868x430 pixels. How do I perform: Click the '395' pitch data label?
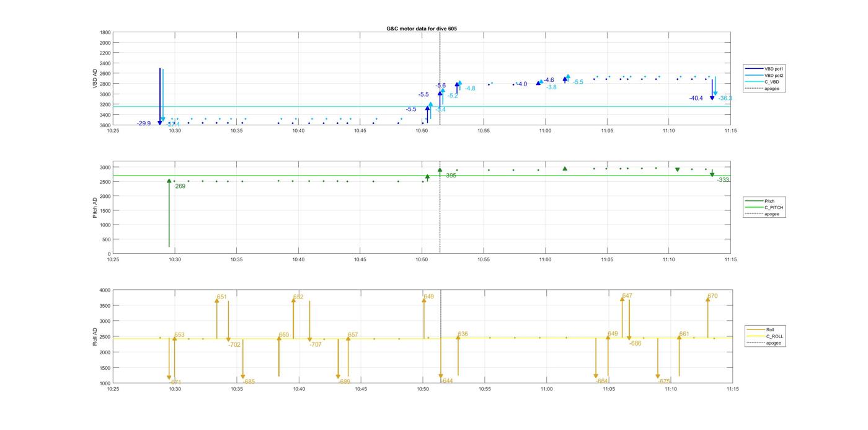pos(451,176)
